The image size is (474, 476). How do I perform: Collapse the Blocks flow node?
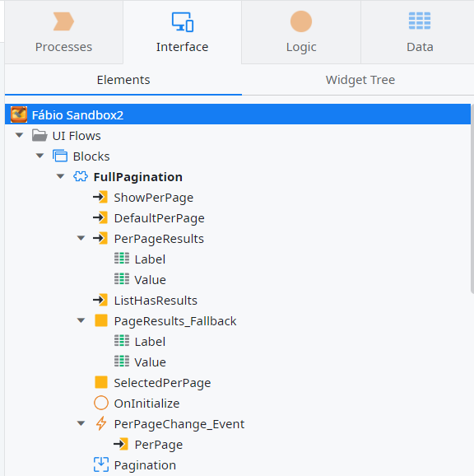39,156
